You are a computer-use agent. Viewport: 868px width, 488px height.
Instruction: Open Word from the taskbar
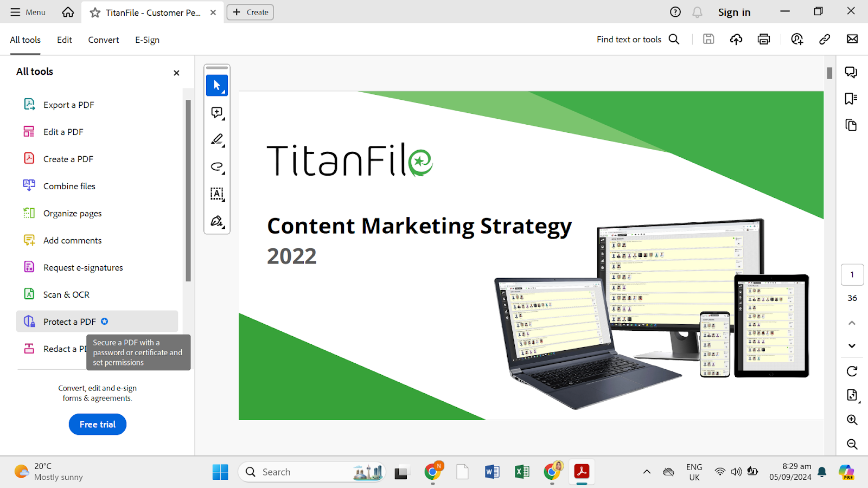pos(492,472)
